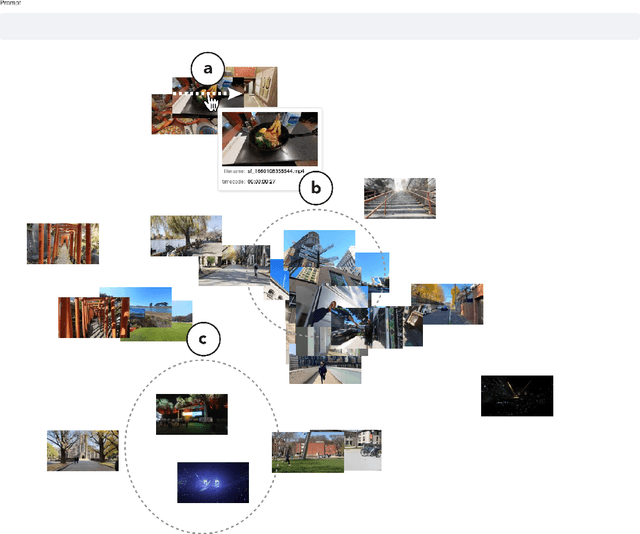Open the enlarged frying pan preview image
The image size is (640, 534).
tap(270, 139)
